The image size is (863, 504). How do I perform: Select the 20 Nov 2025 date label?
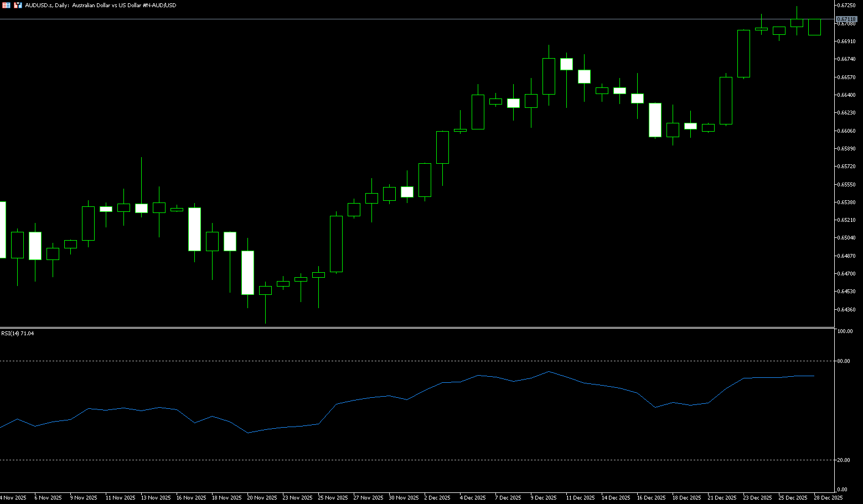(x=261, y=498)
